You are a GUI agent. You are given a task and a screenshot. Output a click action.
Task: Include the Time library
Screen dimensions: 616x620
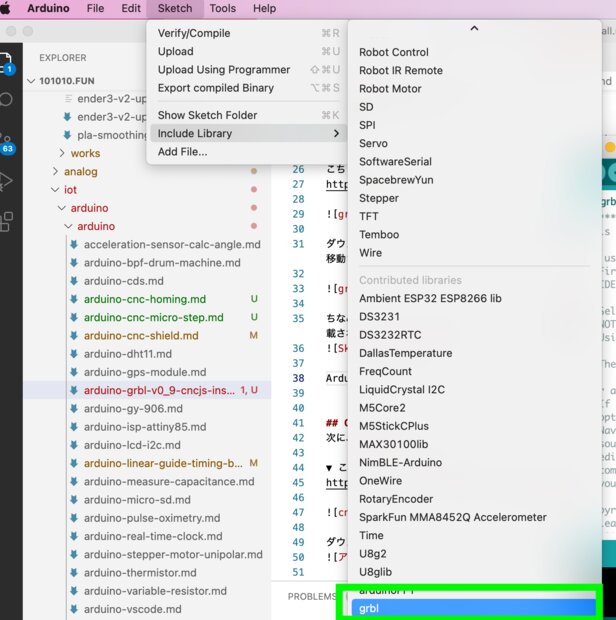(474, 535)
